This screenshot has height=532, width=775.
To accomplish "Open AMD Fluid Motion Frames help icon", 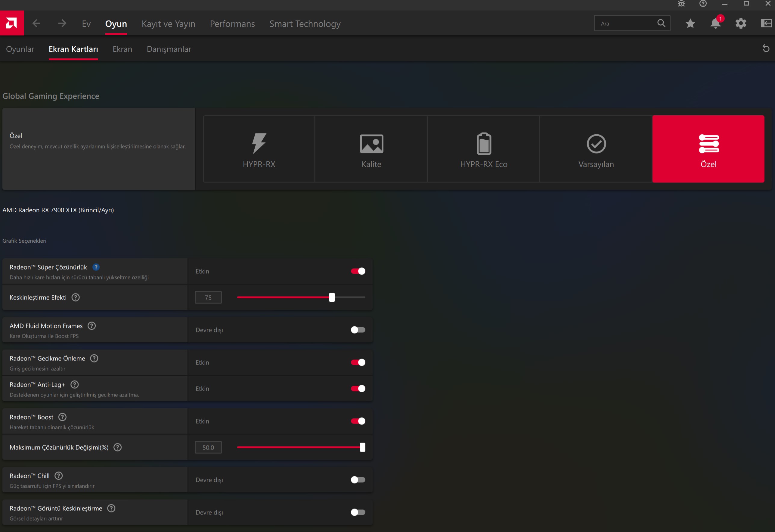I will point(92,326).
